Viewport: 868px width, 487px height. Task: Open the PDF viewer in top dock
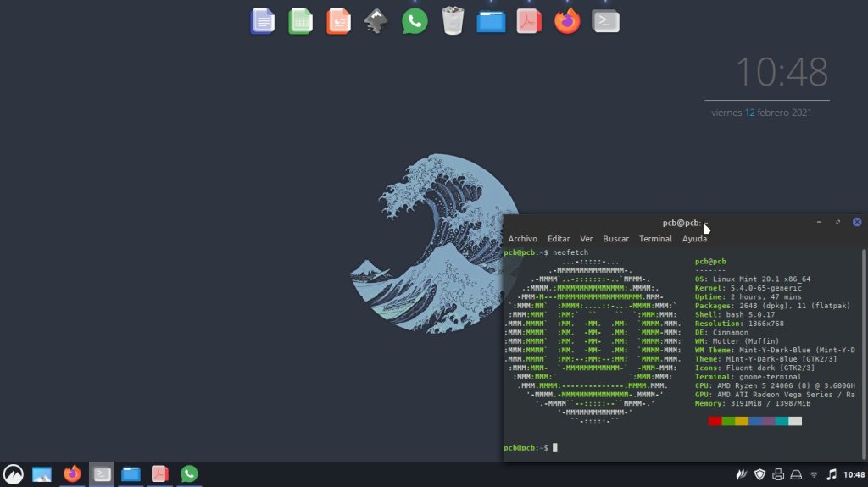[x=529, y=20]
